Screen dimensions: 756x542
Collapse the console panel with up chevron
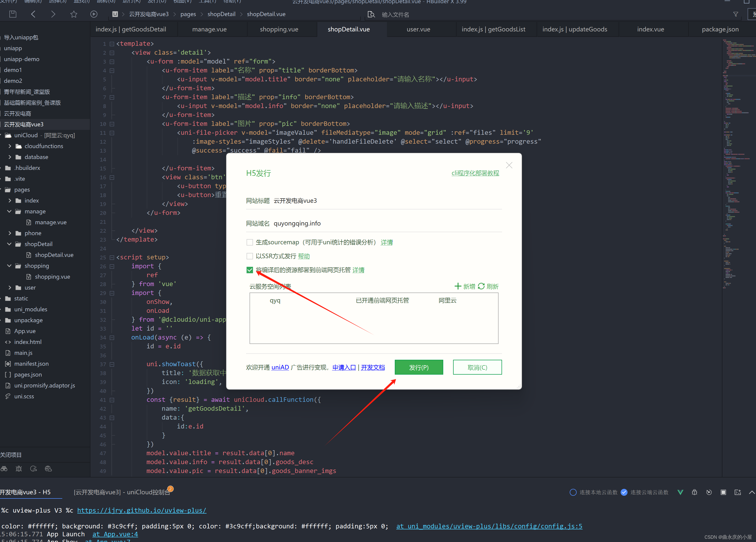(752, 492)
